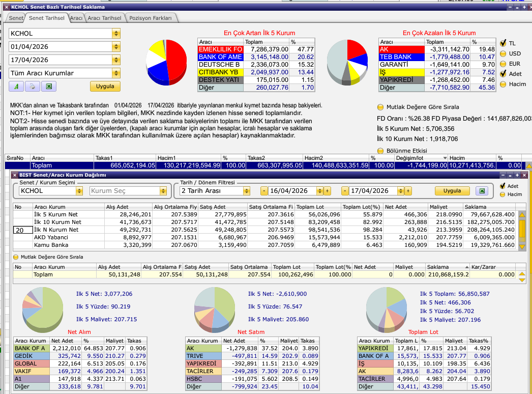Open the 01/04/2026 start date dropdown
The width and height of the screenshot is (532, 394).
[x=116, y=46]
